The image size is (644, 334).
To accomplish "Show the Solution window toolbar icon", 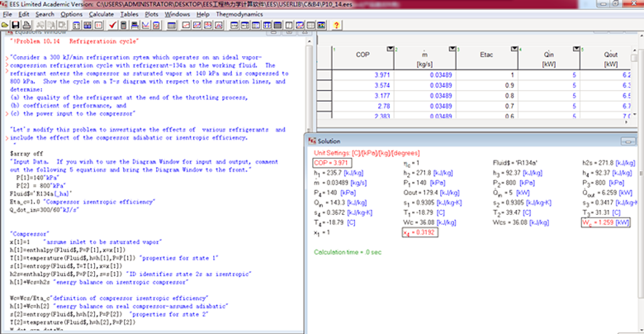I will point(255,25).
